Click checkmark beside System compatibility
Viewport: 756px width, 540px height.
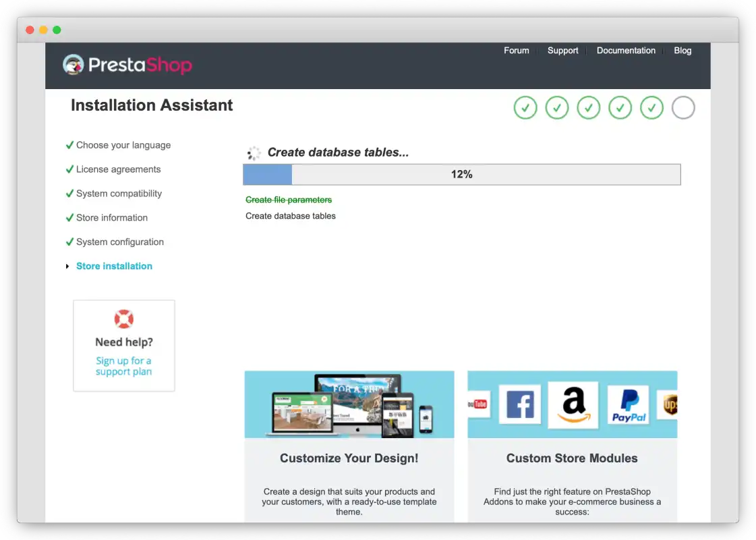(x=69, y=193)
